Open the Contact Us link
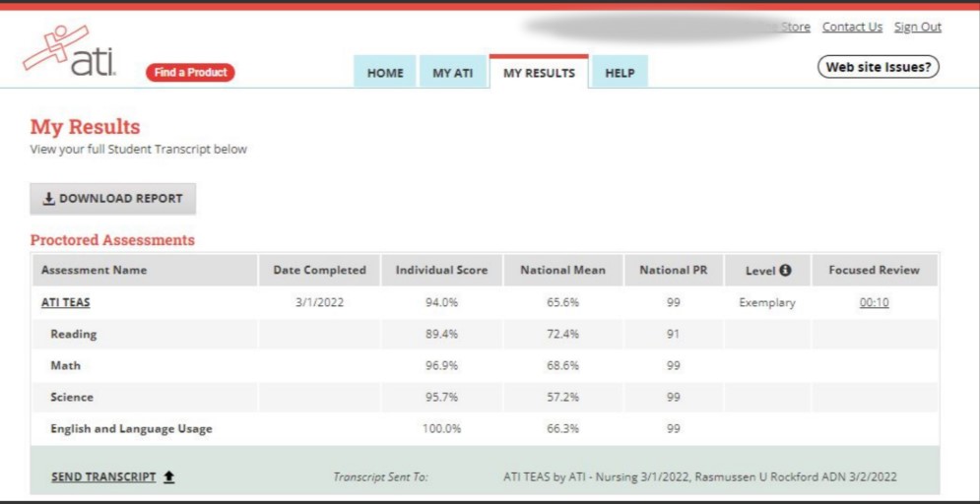 tap(853, 27)
